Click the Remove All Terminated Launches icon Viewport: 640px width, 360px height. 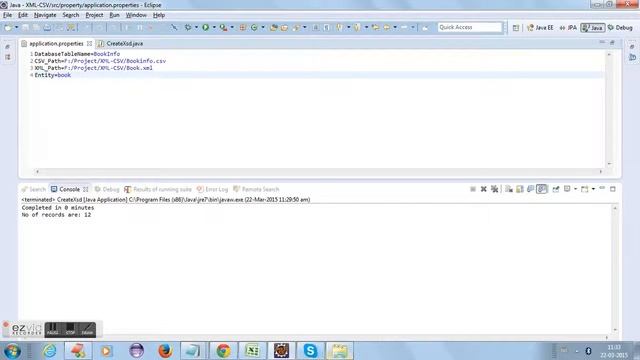[495, 189]
